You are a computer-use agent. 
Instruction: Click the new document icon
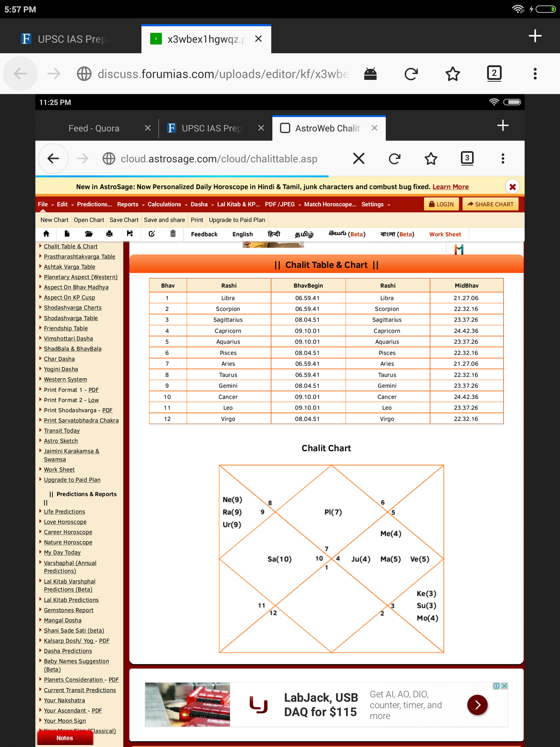67,234
